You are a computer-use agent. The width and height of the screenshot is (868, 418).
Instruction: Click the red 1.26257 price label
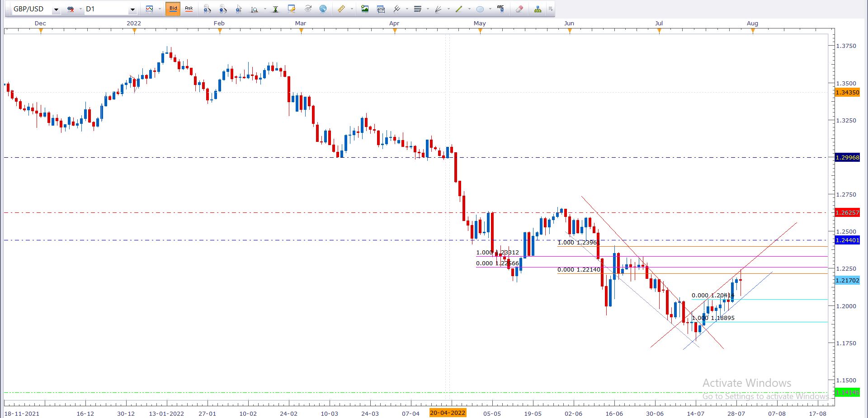point(847,213)
